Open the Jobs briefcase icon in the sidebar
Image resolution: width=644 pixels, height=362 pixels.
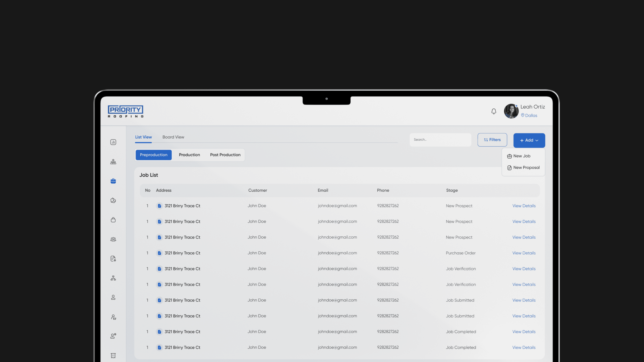113,181
